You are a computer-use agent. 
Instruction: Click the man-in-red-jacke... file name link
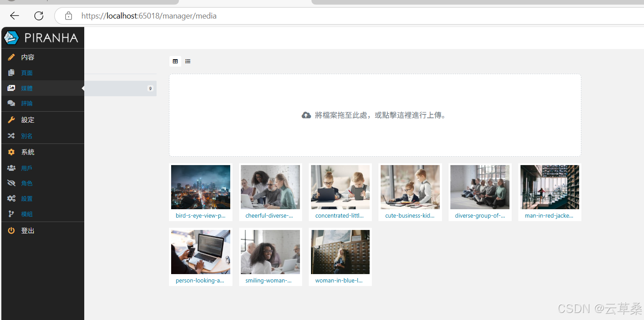coord(549,216)
